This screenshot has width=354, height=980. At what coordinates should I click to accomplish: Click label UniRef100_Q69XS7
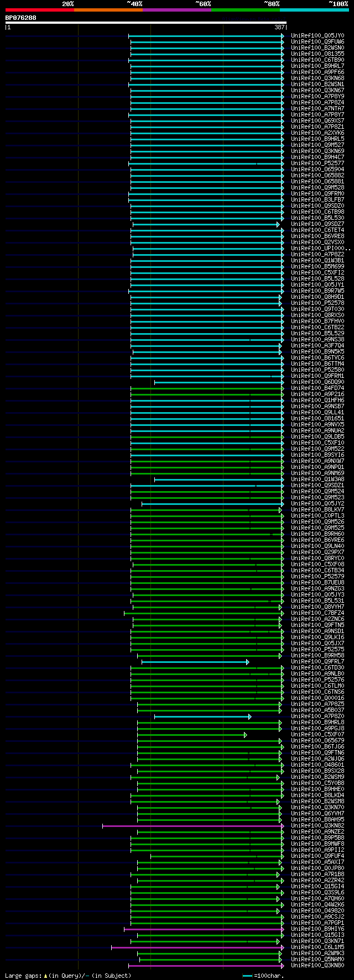(317, 121)
